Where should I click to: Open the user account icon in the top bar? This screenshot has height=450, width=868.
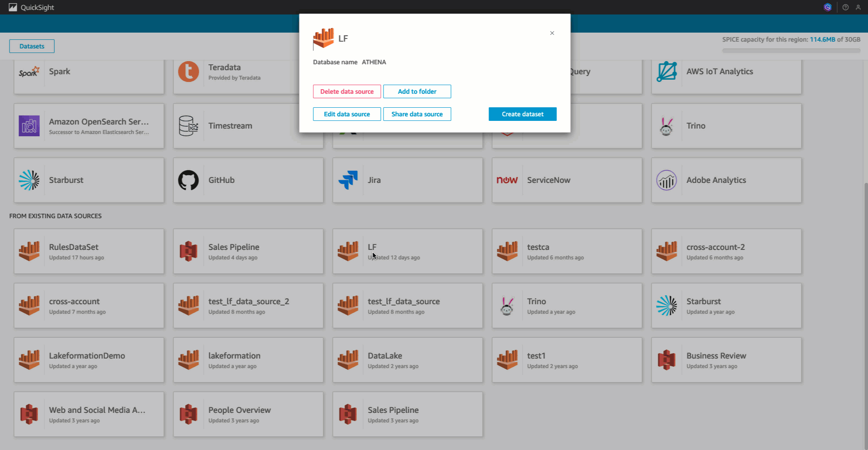point(858,7)
